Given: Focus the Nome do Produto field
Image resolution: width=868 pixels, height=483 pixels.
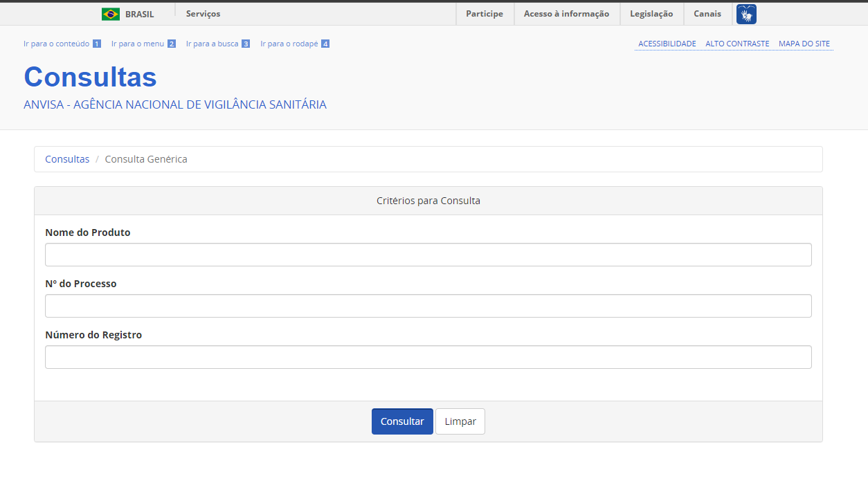Looking at the screenshot, I should 428,255.
